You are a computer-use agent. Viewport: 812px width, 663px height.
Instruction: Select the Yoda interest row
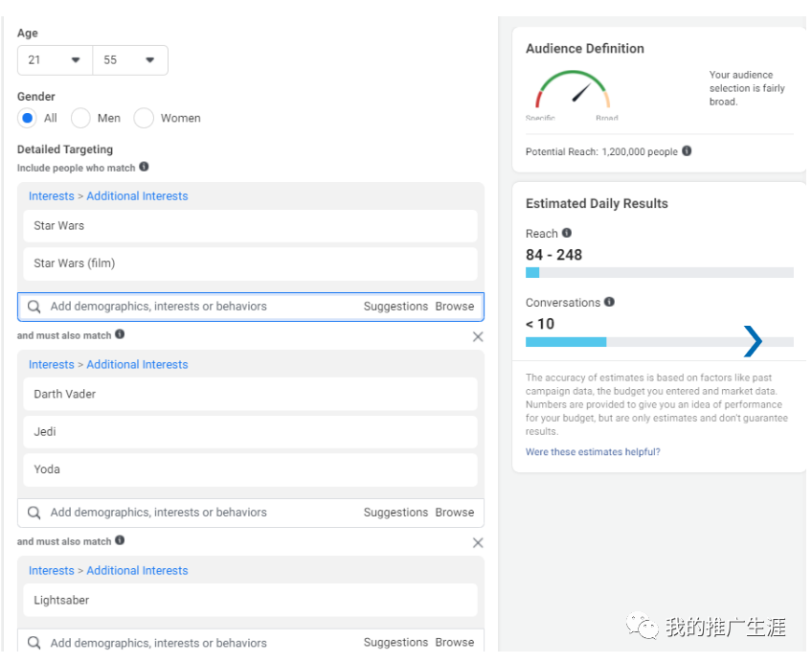point(250,469)
